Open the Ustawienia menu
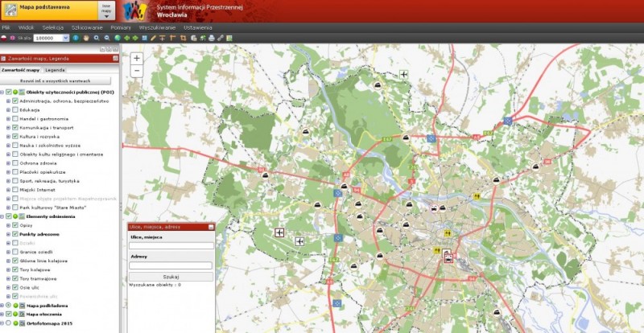The height and width of the screenshot is (333, 644). 198,27
